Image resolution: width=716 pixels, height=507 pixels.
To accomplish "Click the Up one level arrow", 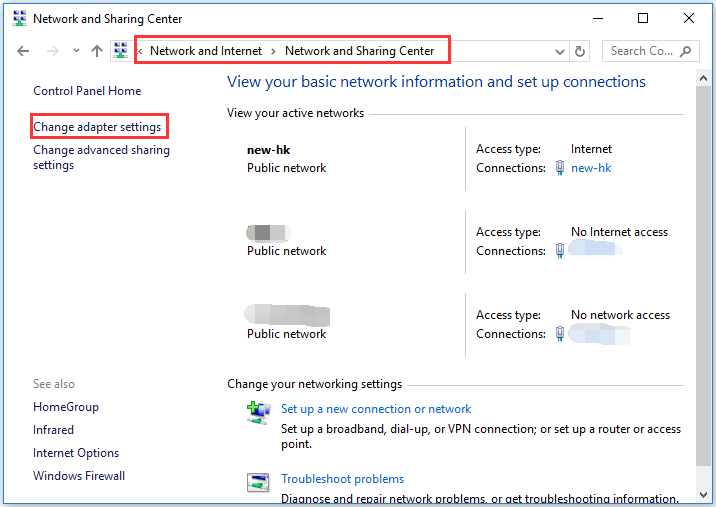I will click(x=97, y=51).
